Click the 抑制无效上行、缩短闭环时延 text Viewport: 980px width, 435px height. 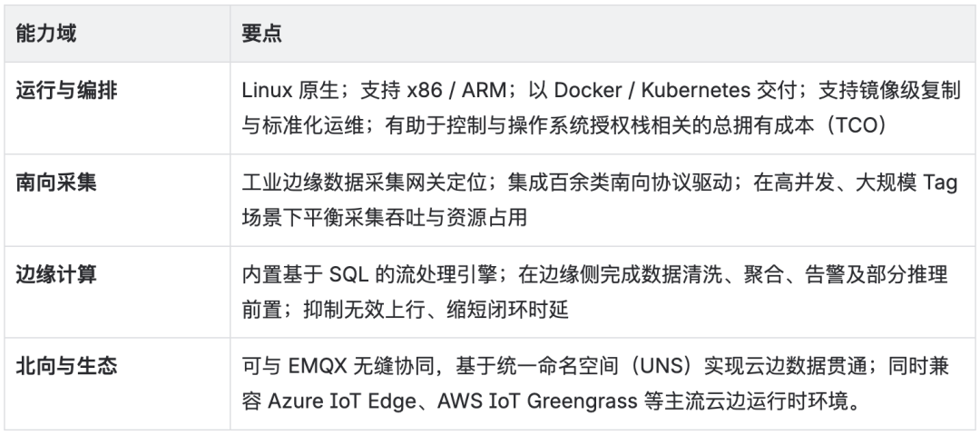pyautogui.click(x=436, y=309)
